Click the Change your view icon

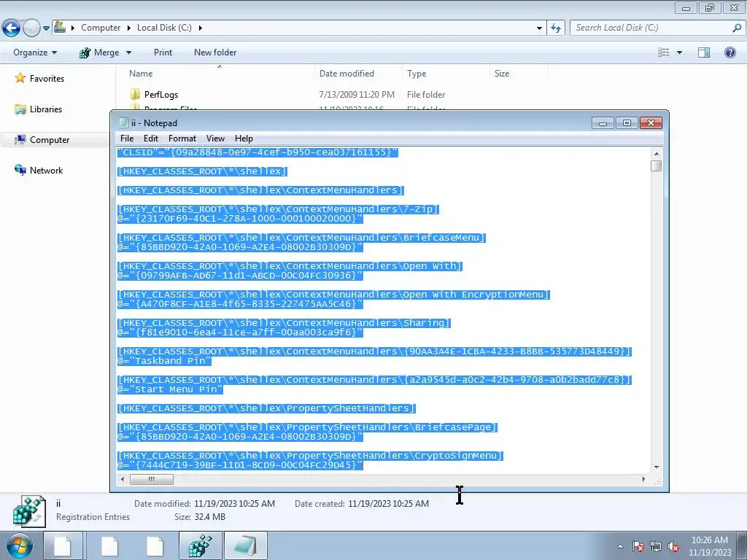[x=664, y=52]
